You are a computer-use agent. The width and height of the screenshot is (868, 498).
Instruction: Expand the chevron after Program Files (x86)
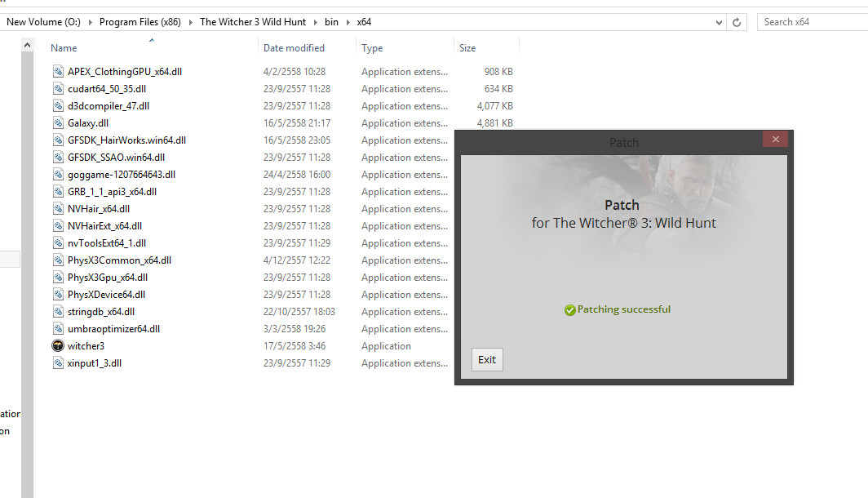click(190, 22)
